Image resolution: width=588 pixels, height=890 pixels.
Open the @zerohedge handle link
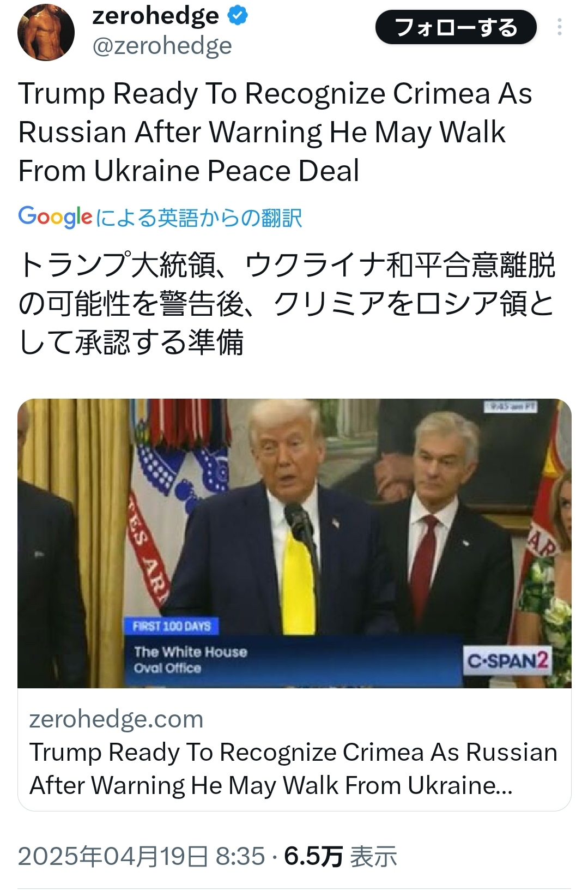(162, 46)
